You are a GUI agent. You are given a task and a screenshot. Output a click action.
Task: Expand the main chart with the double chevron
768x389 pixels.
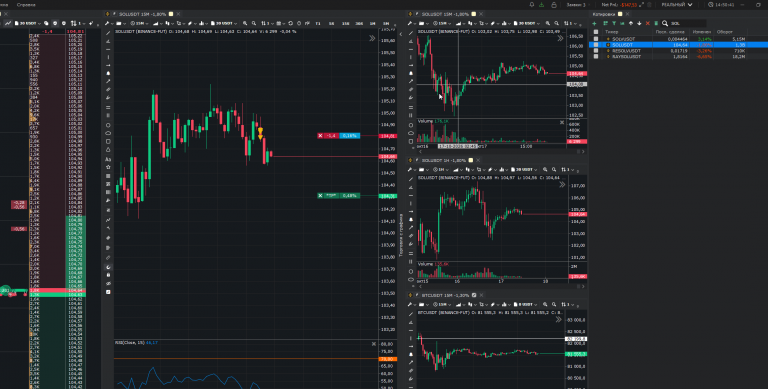click(372, 38)
